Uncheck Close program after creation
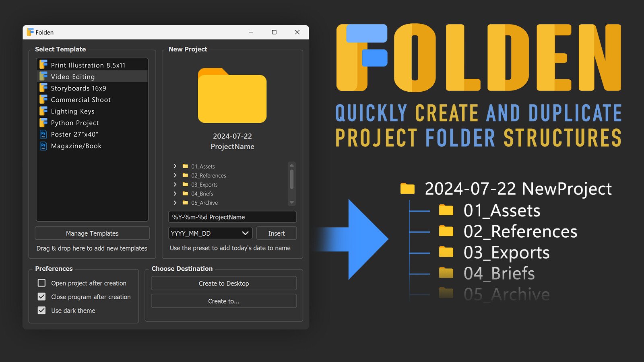The height and width of the screenshot is (362, 644). pyautogui.click(x=41, y=297)
